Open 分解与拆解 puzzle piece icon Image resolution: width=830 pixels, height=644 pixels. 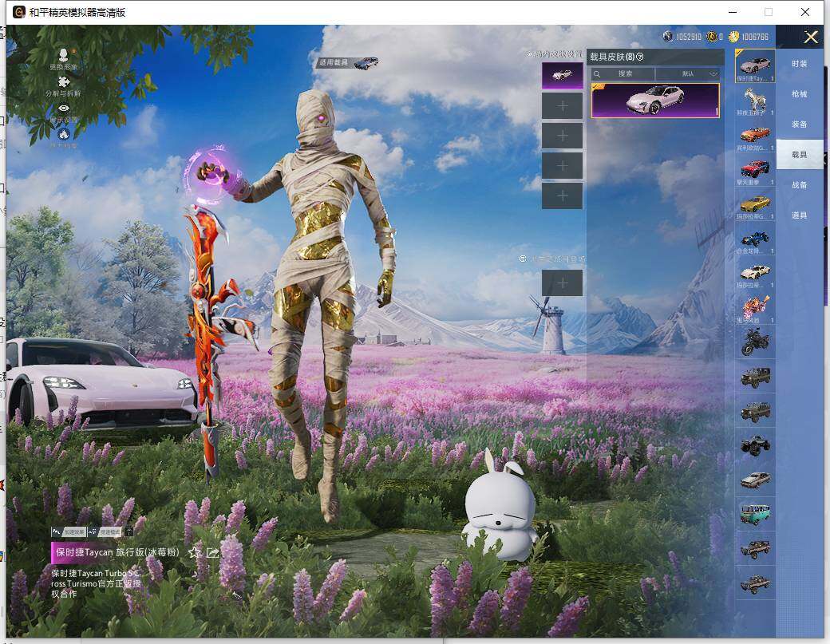(x=64, y=81)
